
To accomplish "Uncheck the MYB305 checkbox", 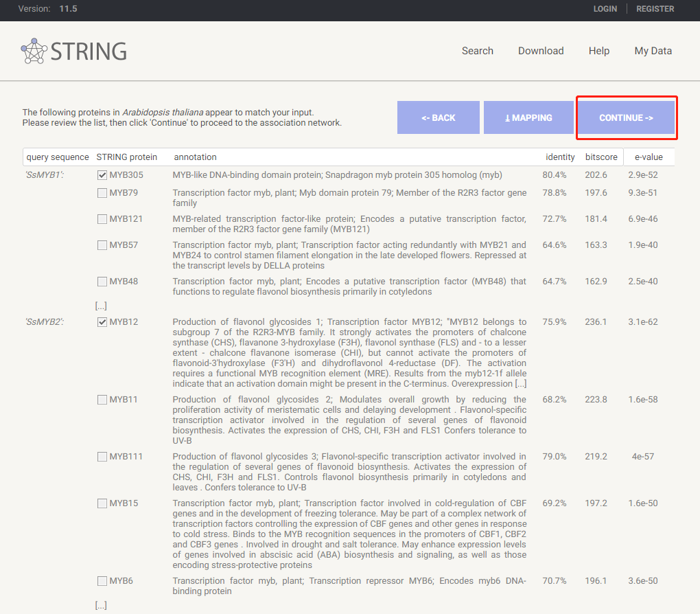I will click(102, 175).
